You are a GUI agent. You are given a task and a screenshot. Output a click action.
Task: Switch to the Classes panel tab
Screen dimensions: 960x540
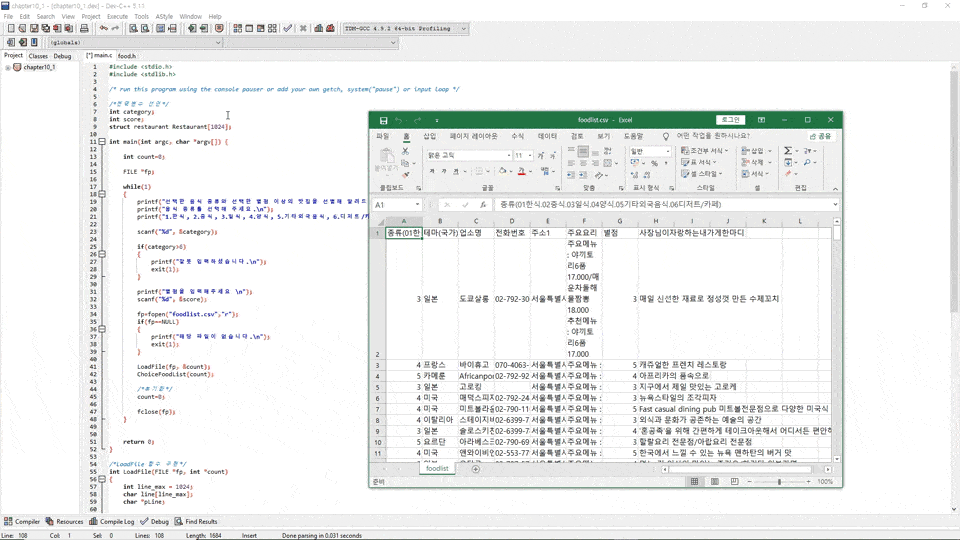(x=38, y=56)
